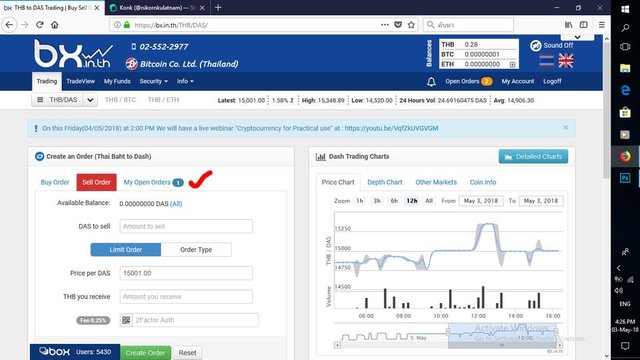Click the Firefox search box
640x360 pixels.
[468, 25]
